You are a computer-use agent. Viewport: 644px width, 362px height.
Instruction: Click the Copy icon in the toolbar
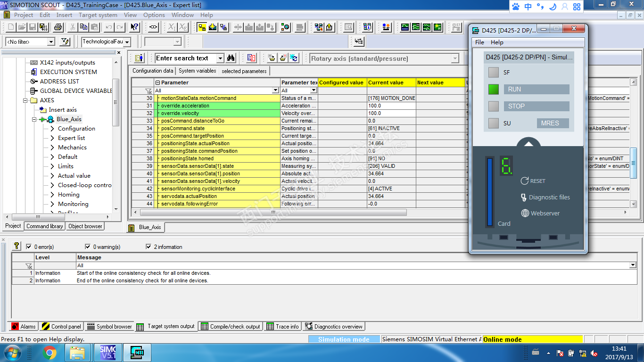tap(83, 27)
